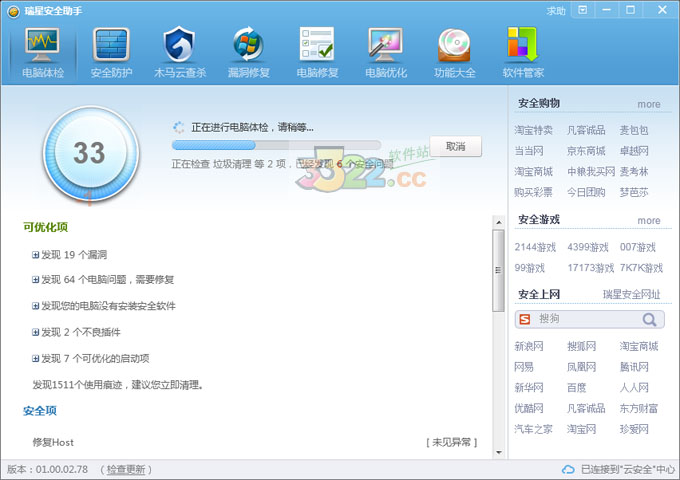The width and height of the screenshot is (680, 480).
Task: Open 7K7K游戏 link
Action: (641, 268)
